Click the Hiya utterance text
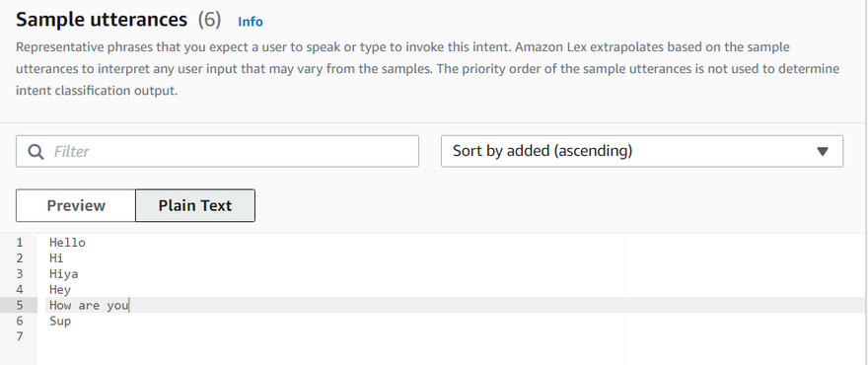Viewport: 868px width, 365px height. coord(64,273)
